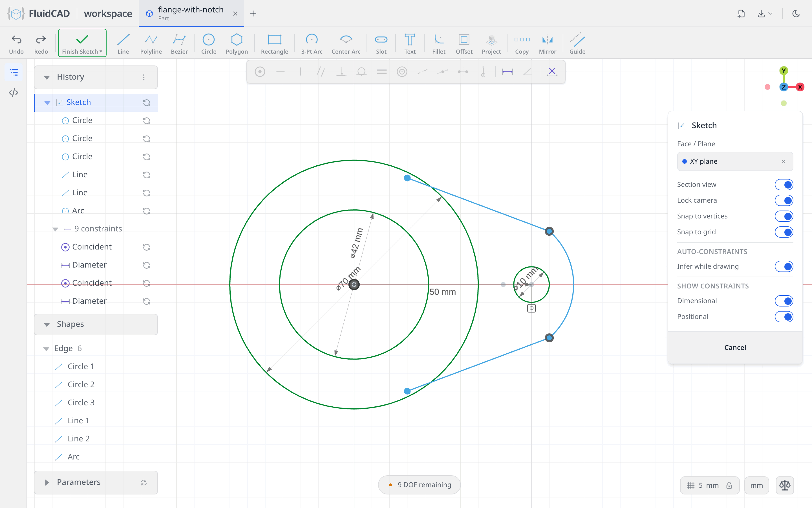
Task: Pick the Polygon tool
Action: pos(237,44)
